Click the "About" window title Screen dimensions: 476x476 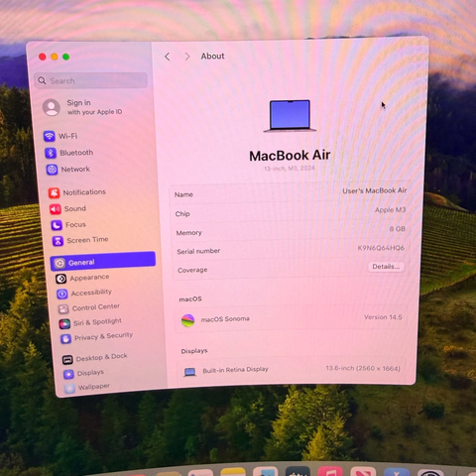(212, 57)
